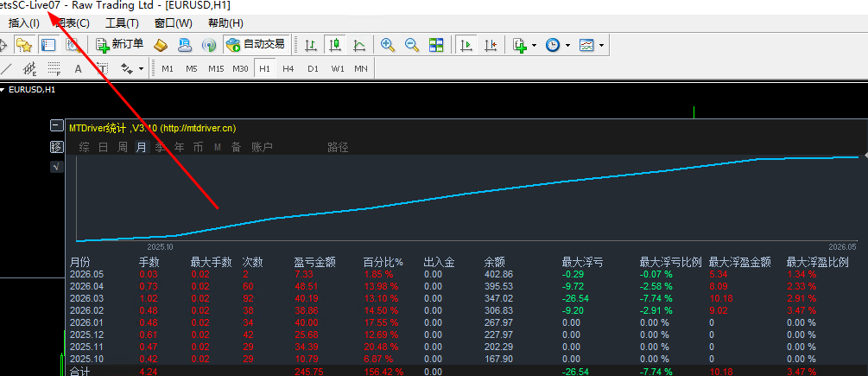Select D1 timeframe

(x=313, y=69)
